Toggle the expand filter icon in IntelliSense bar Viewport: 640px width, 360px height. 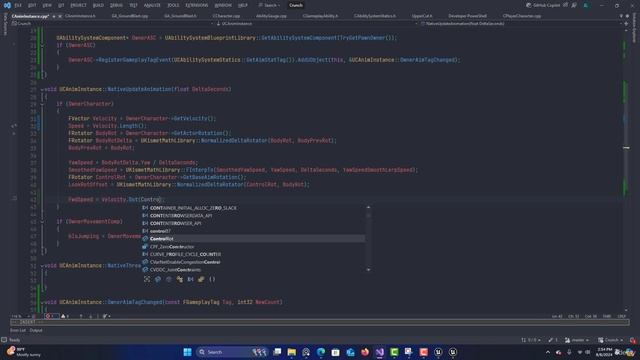tap(147, 279)
